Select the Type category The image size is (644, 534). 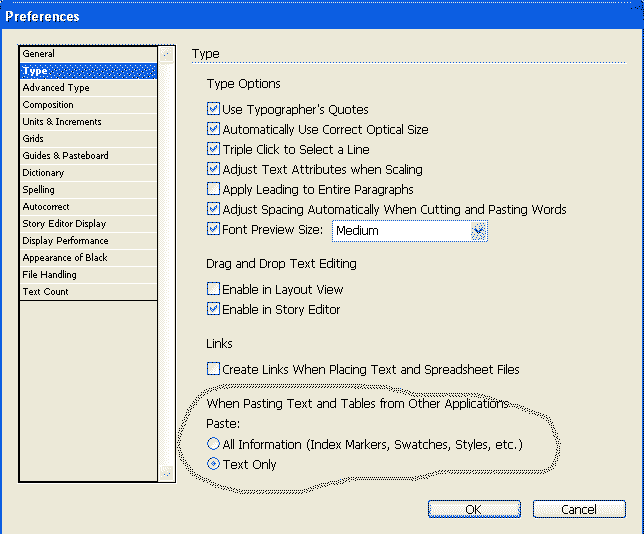click(x=88, y=71)
